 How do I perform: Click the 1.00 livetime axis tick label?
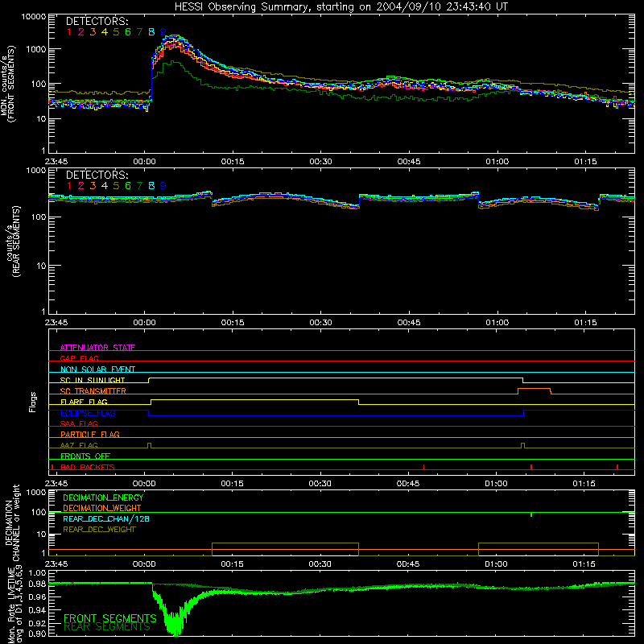coord(37,572)
